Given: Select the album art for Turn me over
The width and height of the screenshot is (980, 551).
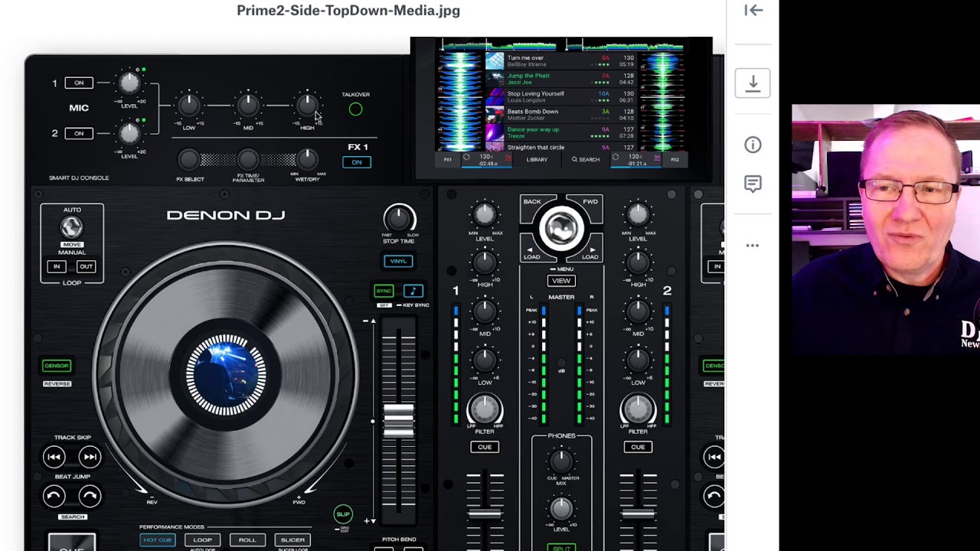Looking at the screenshot, I should click(495, 61).
